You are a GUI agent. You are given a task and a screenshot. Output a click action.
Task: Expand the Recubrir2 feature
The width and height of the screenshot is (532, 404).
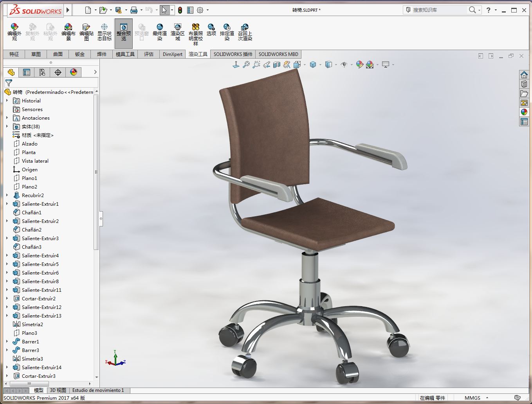point(7,196)
